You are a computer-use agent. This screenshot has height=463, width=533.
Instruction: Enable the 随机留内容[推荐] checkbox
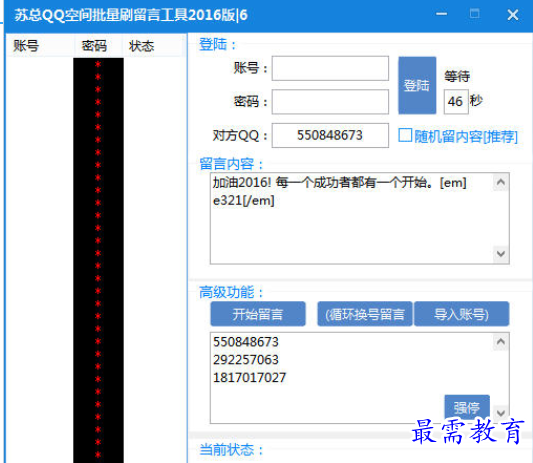(405, 135)
